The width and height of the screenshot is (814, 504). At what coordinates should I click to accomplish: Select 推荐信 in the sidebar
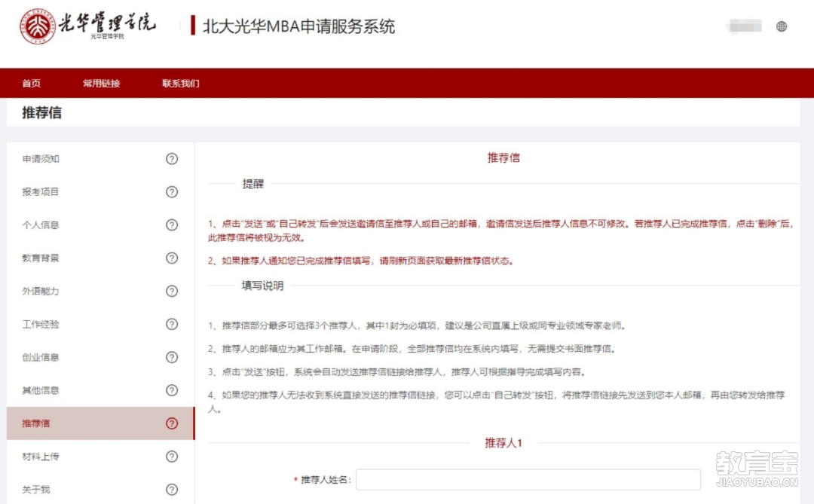click(100, 423)
